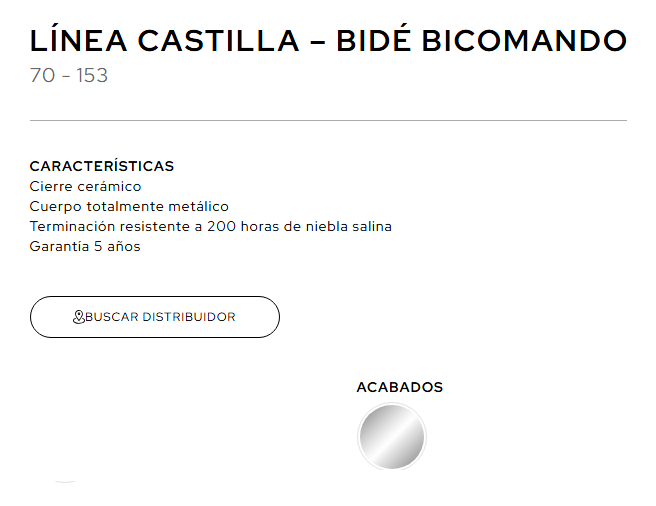Click the Línea Castilla – Bidé Bicomando title
This screenshot has width=656, height=506.
pos(328,41)
